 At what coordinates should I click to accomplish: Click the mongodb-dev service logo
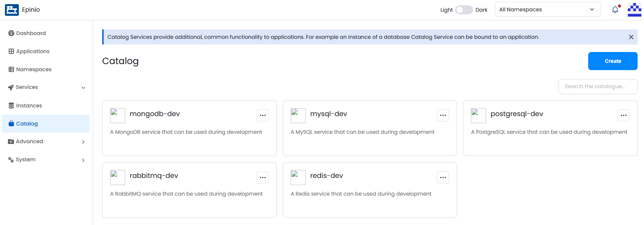tap(118, 116)
